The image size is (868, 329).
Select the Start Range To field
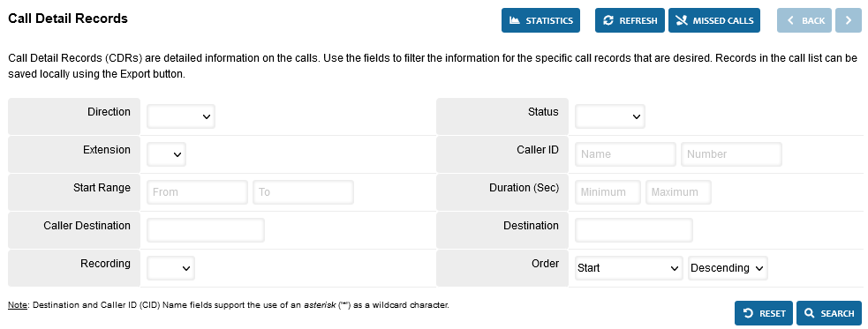pos(304,192)
